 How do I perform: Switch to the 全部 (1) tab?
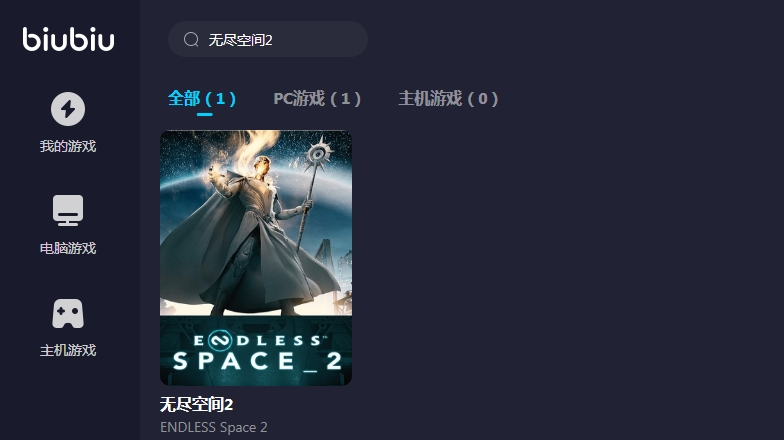tap(202, 98)
